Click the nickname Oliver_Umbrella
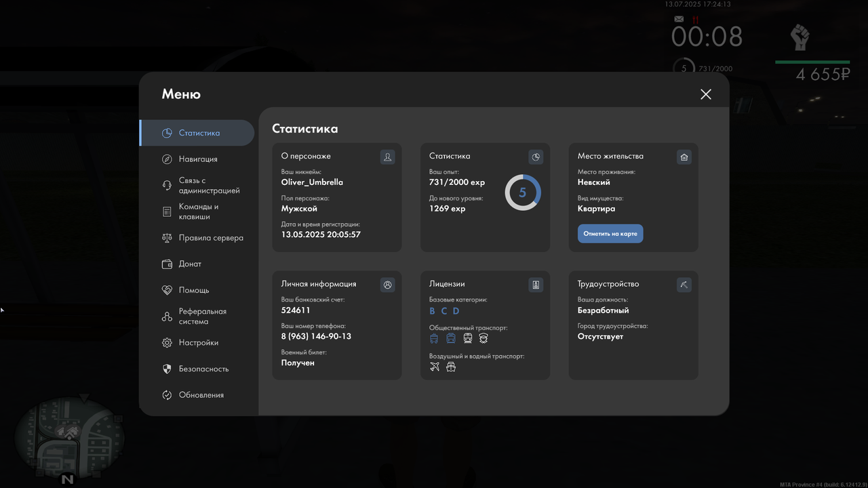The height and width of the screenshot is (488, 868). 312,182
